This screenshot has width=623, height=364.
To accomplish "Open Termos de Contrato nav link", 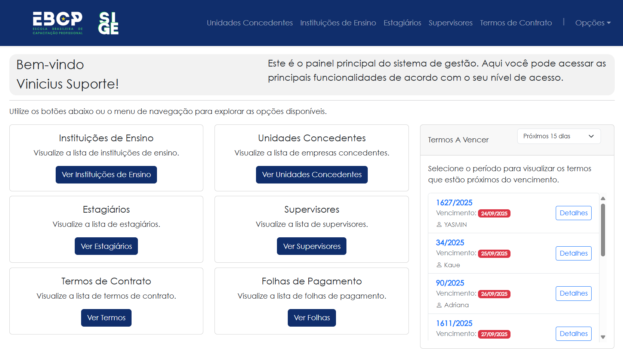I will 516,23.
